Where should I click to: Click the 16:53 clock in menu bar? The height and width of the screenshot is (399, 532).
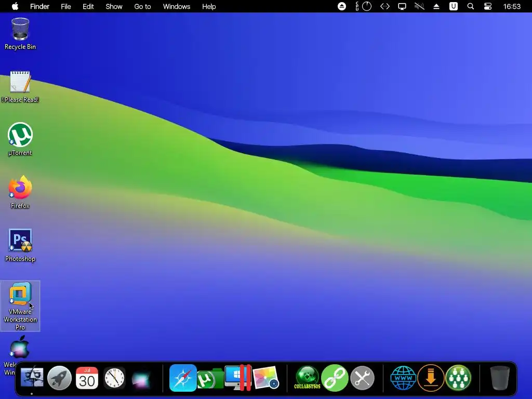[512, 6]
